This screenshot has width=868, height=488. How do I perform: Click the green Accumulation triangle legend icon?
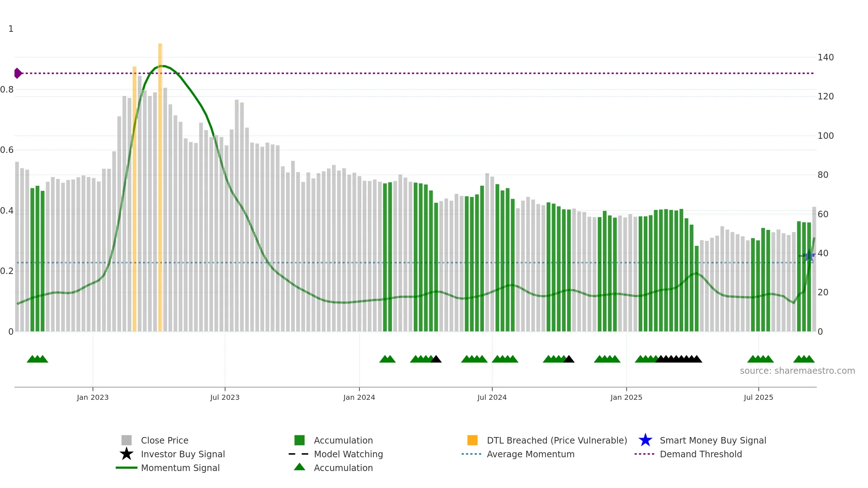click(299, 467)
